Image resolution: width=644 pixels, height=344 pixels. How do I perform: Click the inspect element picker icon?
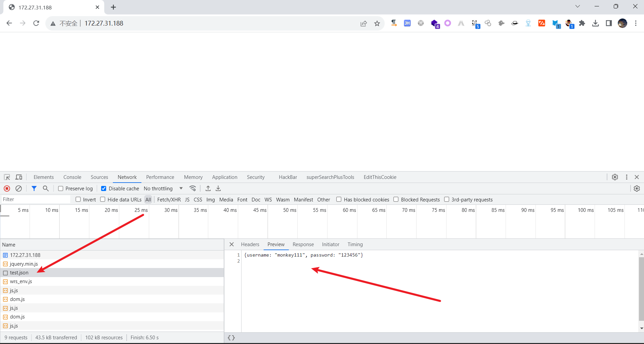7,177
